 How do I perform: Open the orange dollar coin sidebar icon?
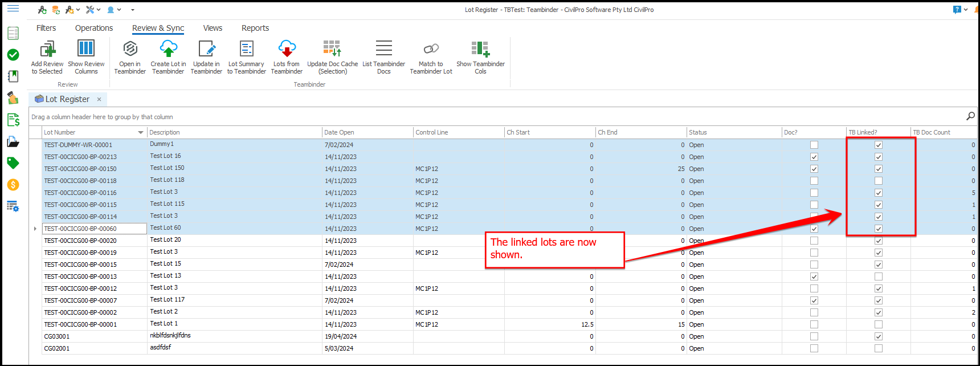13,185
